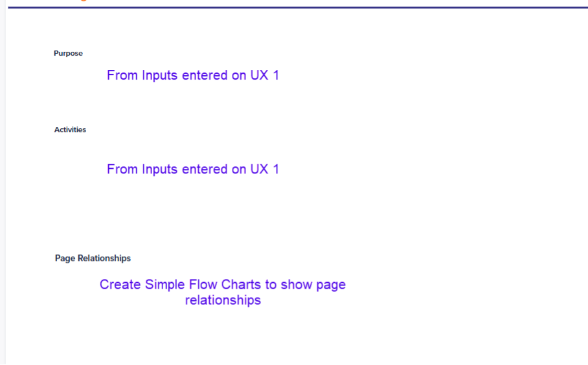The height and width of the screenshot is (365, 588).
Task: Click the word 'Inputs' under Purpose
Action: click(160, 76)
